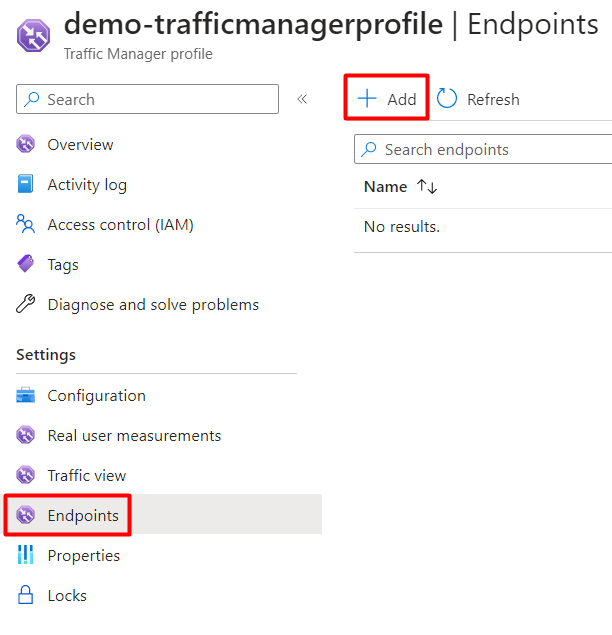612x635 pixels.
Task: Click the sidebar Search field
Action: pos(147,99)
